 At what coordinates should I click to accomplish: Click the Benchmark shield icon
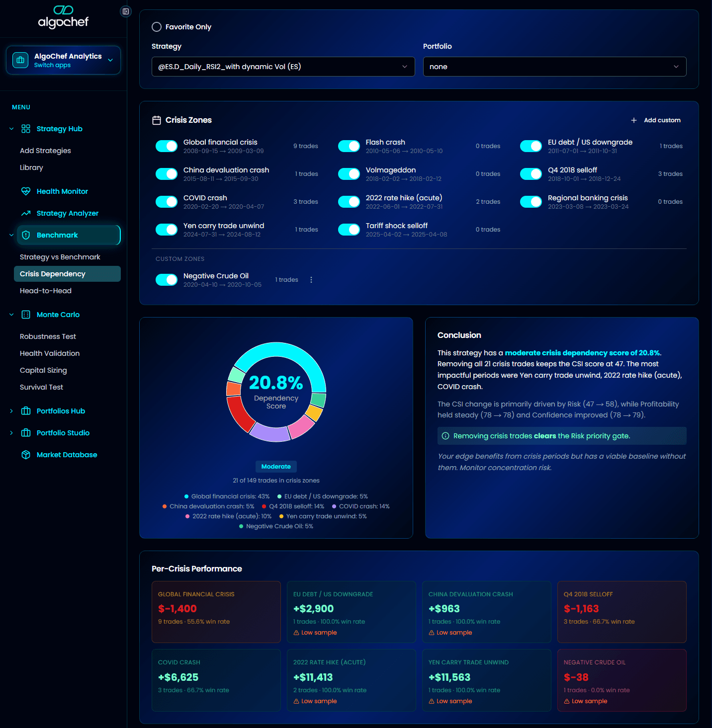click(26, 235)
